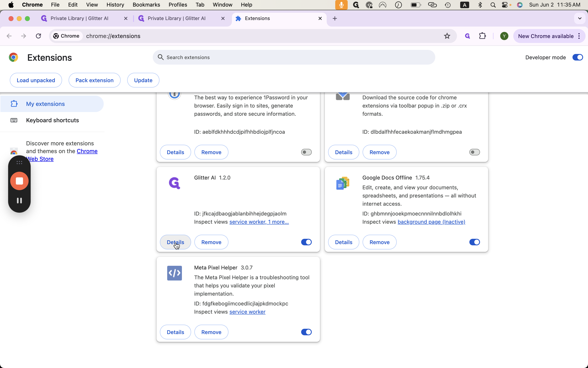This screenshot has height=368, width=588.
Task: Open the Y profile avatar
Action: click(x=504, y=36)
